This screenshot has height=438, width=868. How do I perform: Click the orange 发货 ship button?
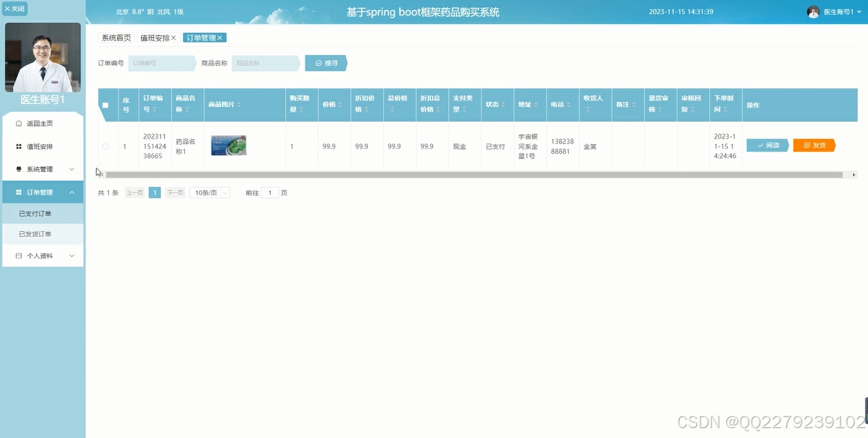pyautogui.click(x=814, y=145)
